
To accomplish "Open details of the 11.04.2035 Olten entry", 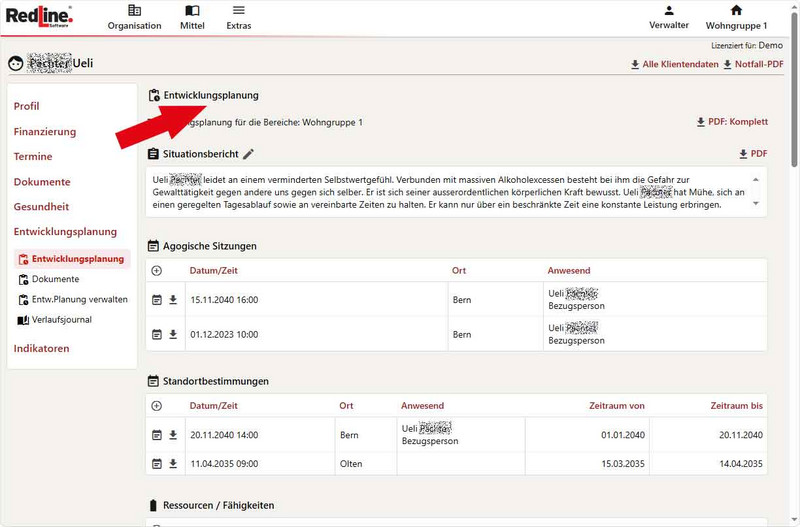I will (x=156, y=464).
